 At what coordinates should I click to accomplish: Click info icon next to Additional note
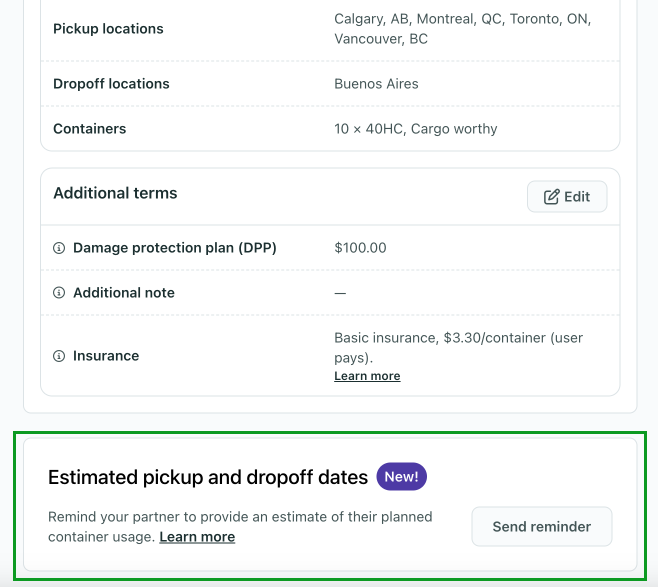[59, 293]
